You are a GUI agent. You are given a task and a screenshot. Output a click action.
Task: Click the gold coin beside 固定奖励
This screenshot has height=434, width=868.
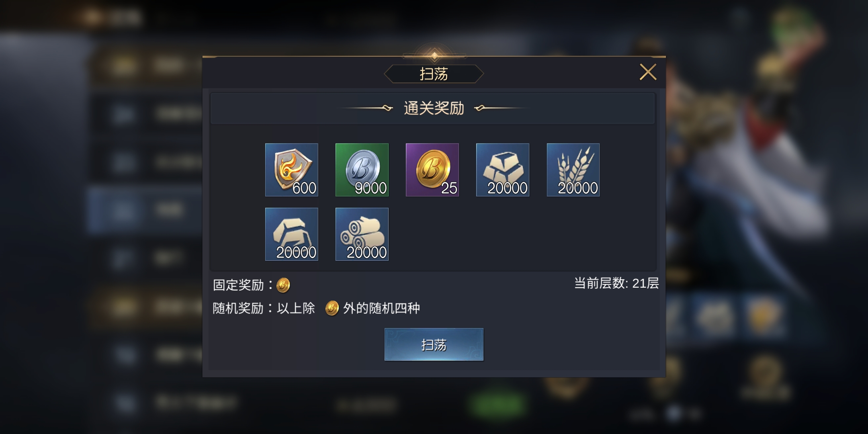click(x=283, y=285)
